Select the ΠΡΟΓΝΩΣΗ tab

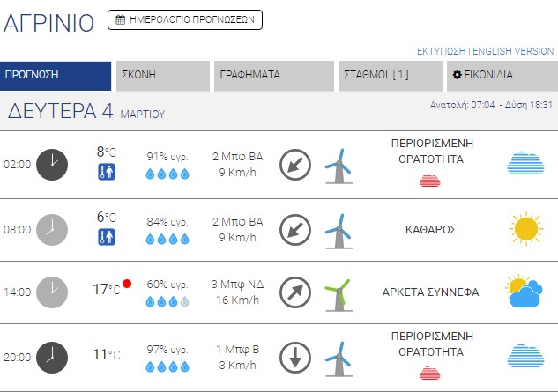coord(56,75)
